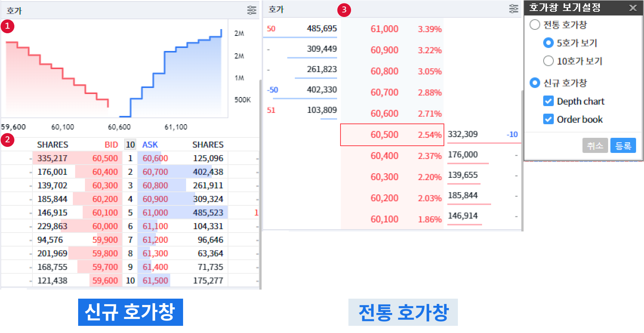Click the BID column header
This screenshot has width=644, height=333.
click(x=111, y=145)
